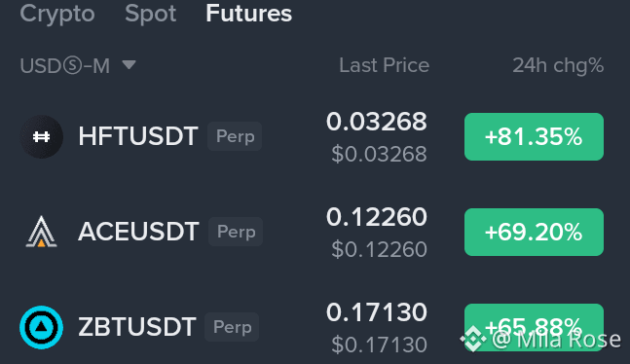The image size is (630, 364).
Task: Switch to the Spot tab
Action: 150,14
